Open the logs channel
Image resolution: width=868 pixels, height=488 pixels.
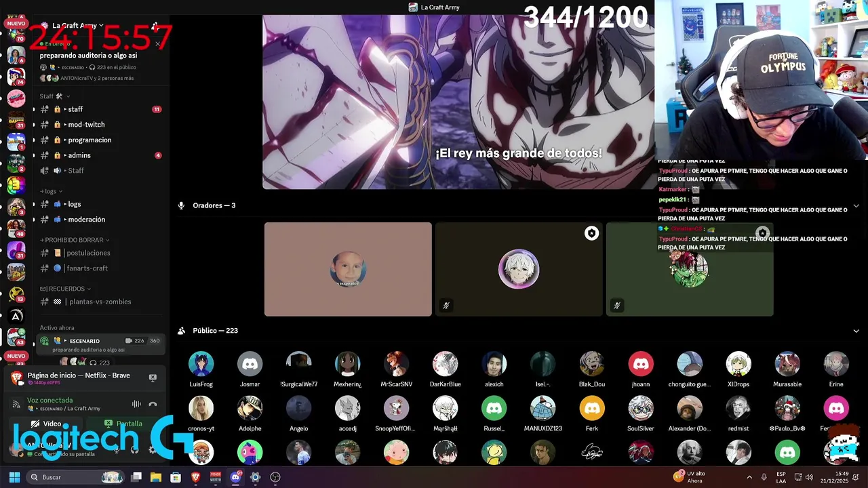[100, 204]
